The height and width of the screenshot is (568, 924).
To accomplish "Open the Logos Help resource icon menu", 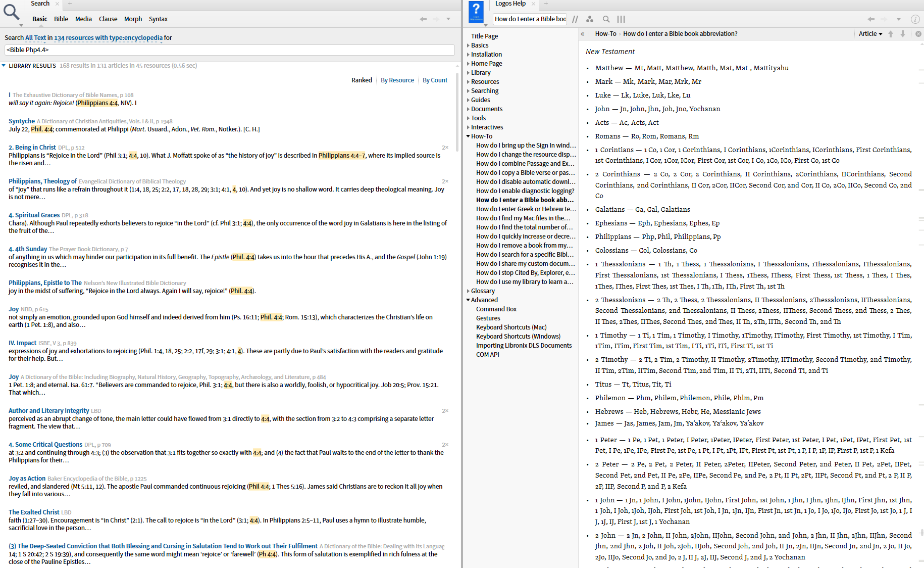I will tap(476, 13).
